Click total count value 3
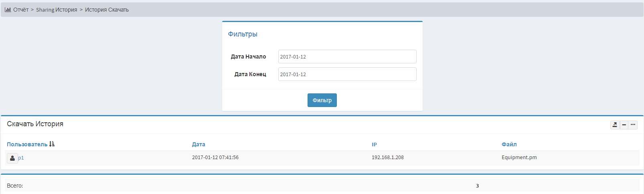 click(x=477, y=186)
